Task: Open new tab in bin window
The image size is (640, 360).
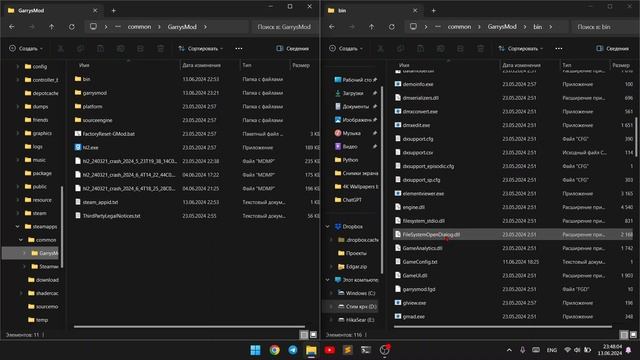Action: [433, 11]
